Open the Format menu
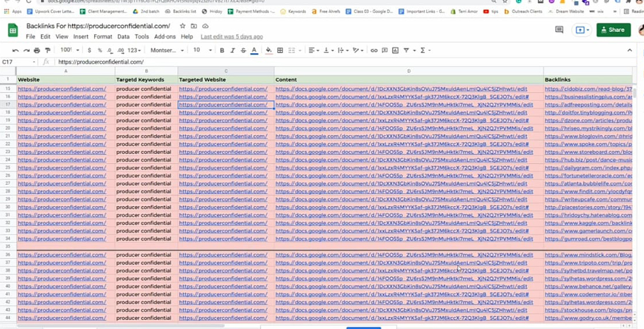The height and width of the screenshot is (329, 644). pyautogui.click(x=103, y=36)
